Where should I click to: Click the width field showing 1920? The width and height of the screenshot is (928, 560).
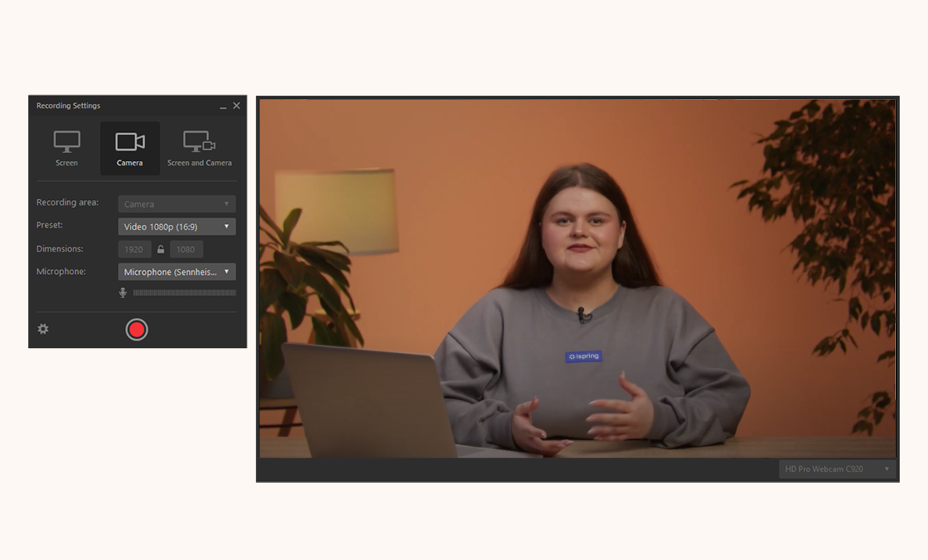(134, 250)
